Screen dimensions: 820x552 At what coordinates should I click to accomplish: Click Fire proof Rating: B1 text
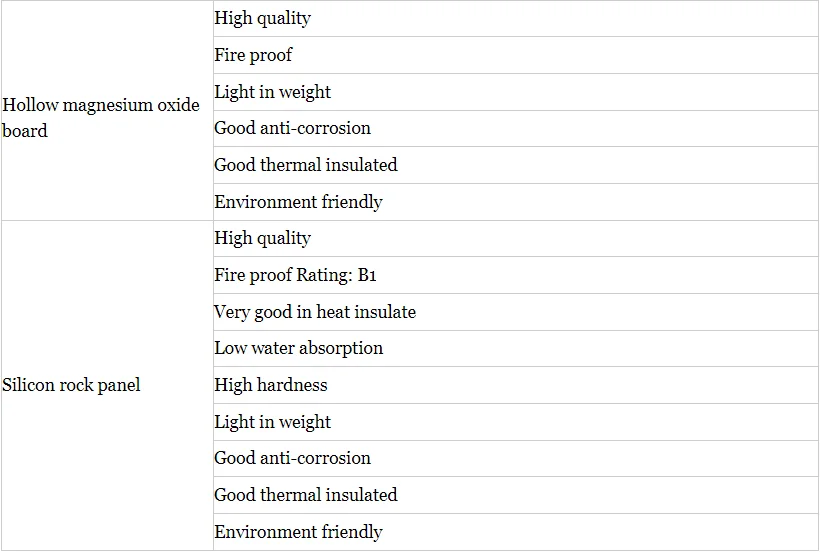pos(295,275)
